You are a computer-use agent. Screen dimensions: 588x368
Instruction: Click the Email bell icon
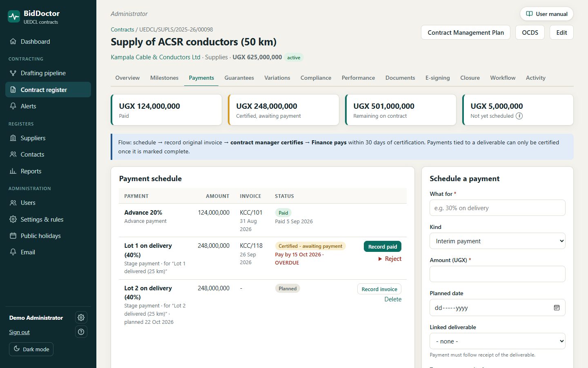13,252
